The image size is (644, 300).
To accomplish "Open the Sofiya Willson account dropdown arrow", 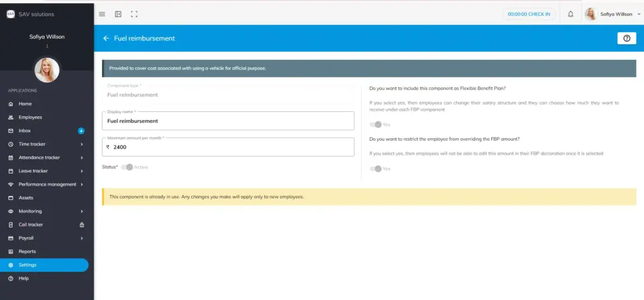I will tap(639, 14).
